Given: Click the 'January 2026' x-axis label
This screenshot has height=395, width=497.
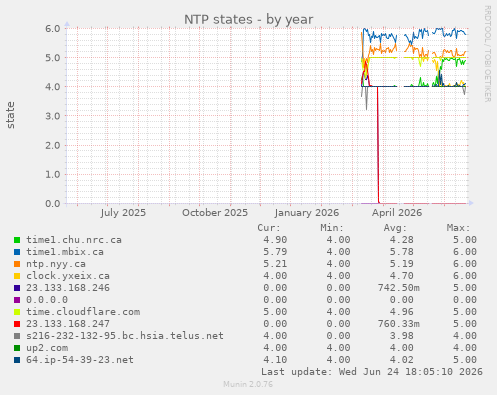Looking at the screenshot, I should pyautogui.click(x=307, y=213).
